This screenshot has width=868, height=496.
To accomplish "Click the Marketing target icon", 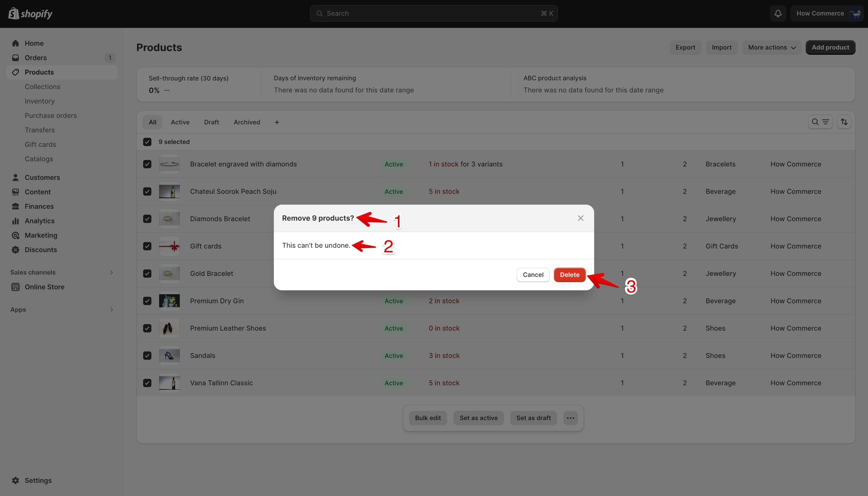I will click(x=15, y=236).
